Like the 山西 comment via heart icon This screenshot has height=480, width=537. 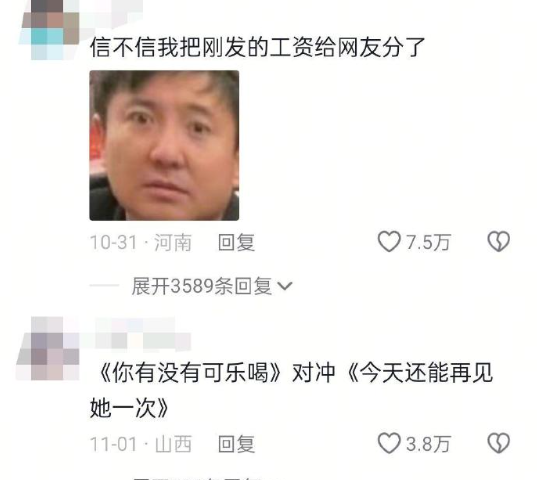(x=389, y=443)
